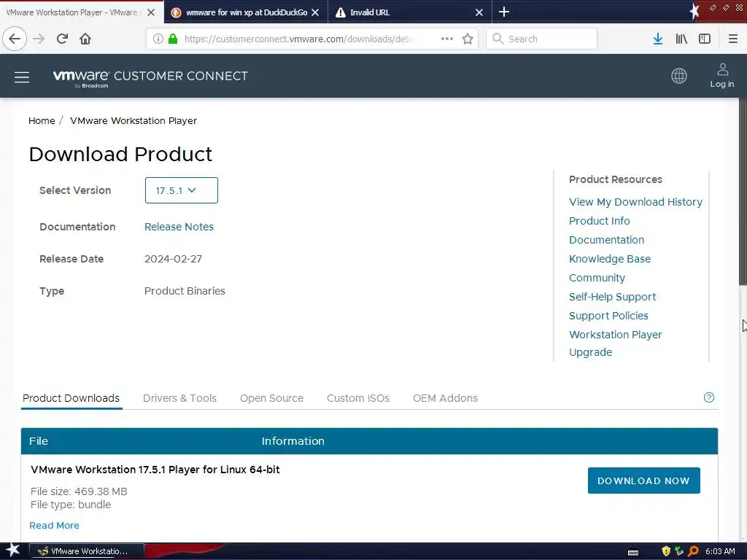Bookmark this page with the star
Image resolution: width=747 pixels, height=560 pixels.
tap(468, 39)
